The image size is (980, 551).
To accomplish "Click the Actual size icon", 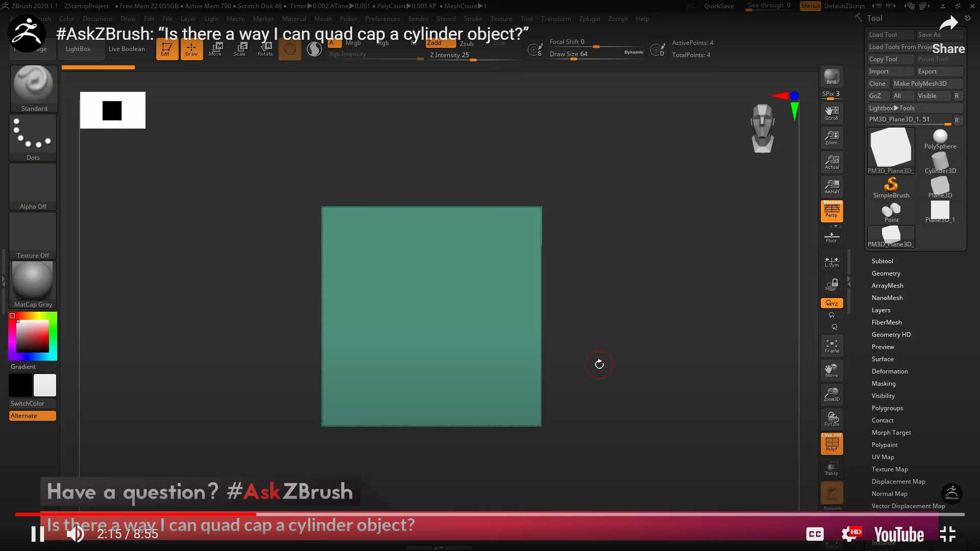I will click(x=831, y=162).
